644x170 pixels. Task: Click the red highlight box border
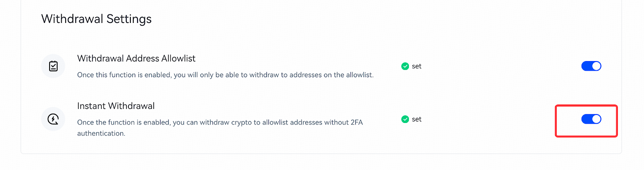point(586,106)
